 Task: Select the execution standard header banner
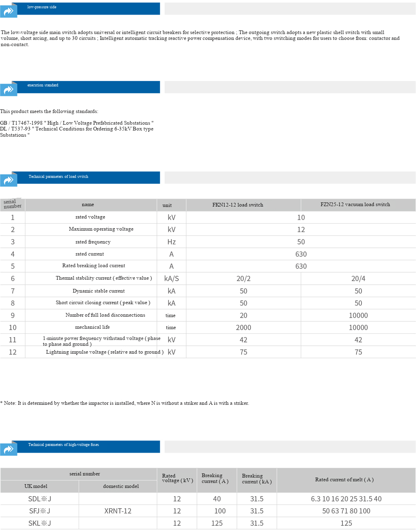click(x=85, y=86)
